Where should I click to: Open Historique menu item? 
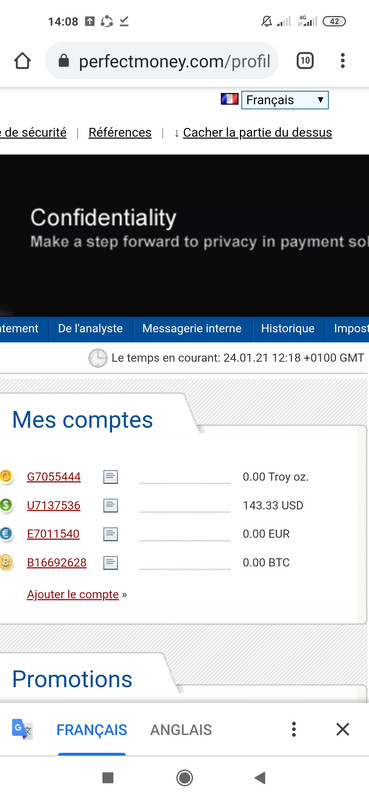(287, 329)
